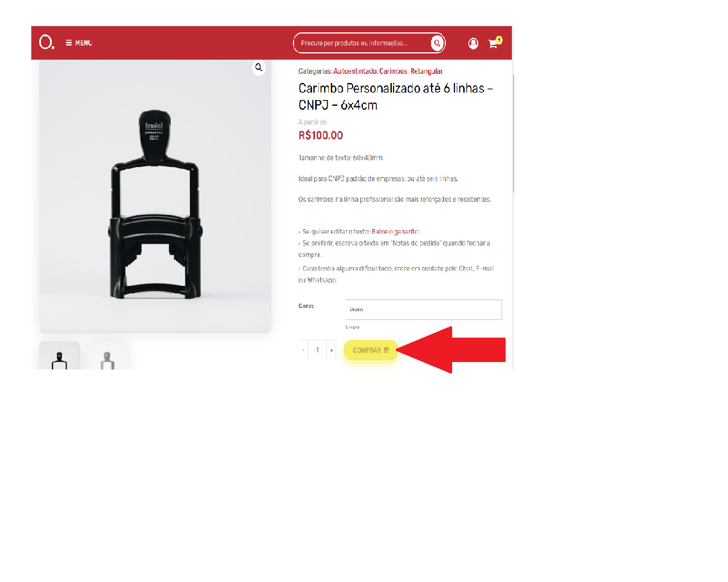Select the black stamp thumbnail
The height and width of the screenshot is (582, 728).
[x=60, y=356]
